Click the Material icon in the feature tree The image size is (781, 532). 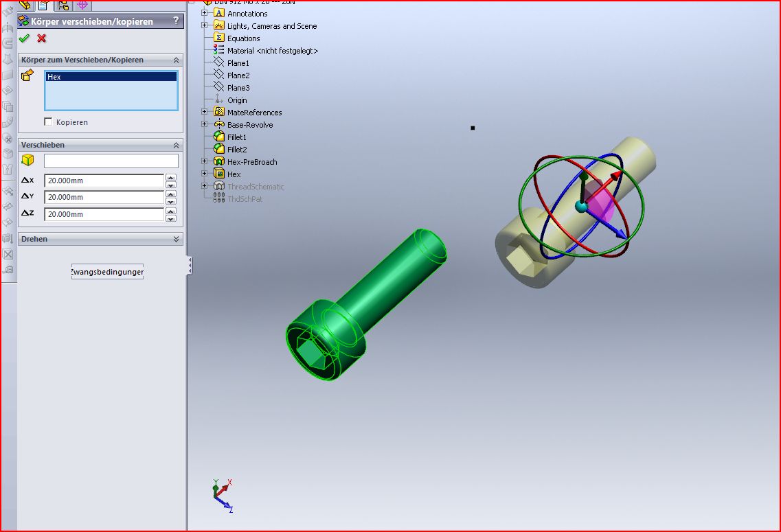tap(219, 49)
